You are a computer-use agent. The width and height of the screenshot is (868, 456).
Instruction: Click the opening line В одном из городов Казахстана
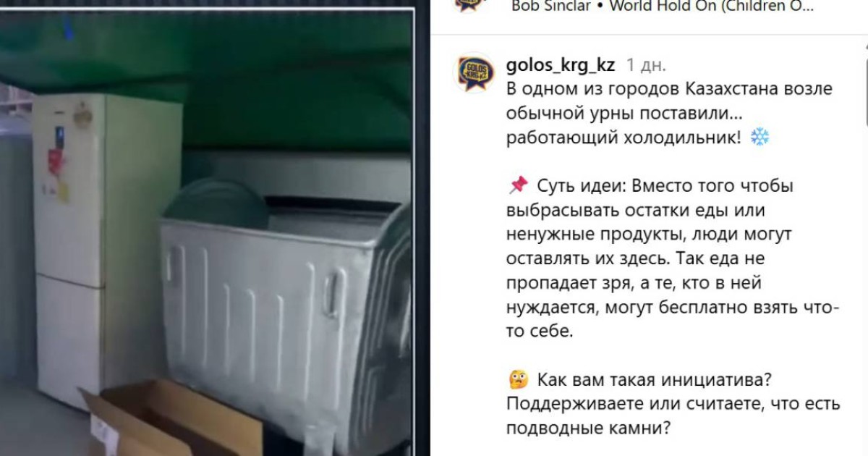point(669,89)
